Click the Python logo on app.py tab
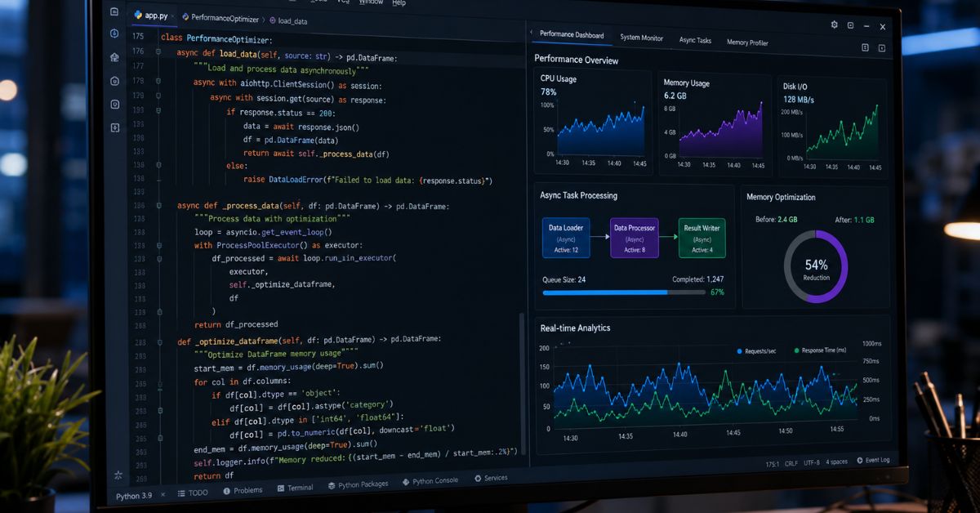Viewport: 980px width, 513px height. pos(138,16)
